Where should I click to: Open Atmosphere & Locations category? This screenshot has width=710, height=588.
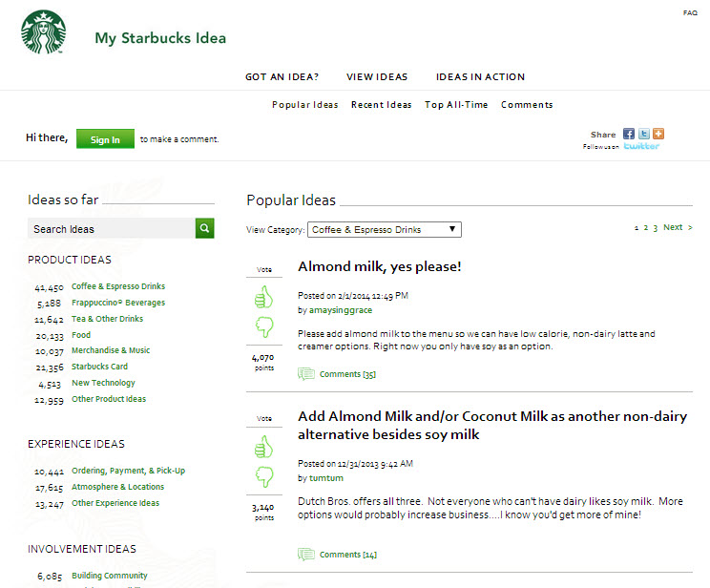[x=117, y=487]
